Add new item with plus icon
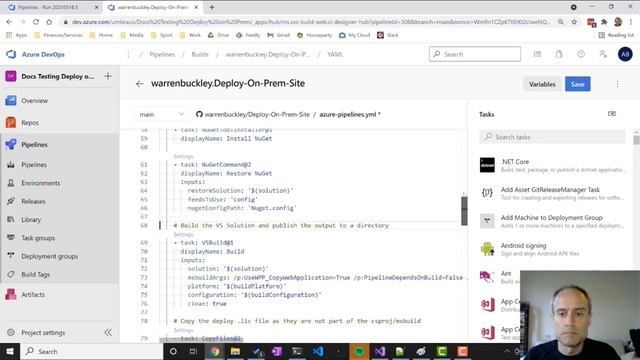 108,76
